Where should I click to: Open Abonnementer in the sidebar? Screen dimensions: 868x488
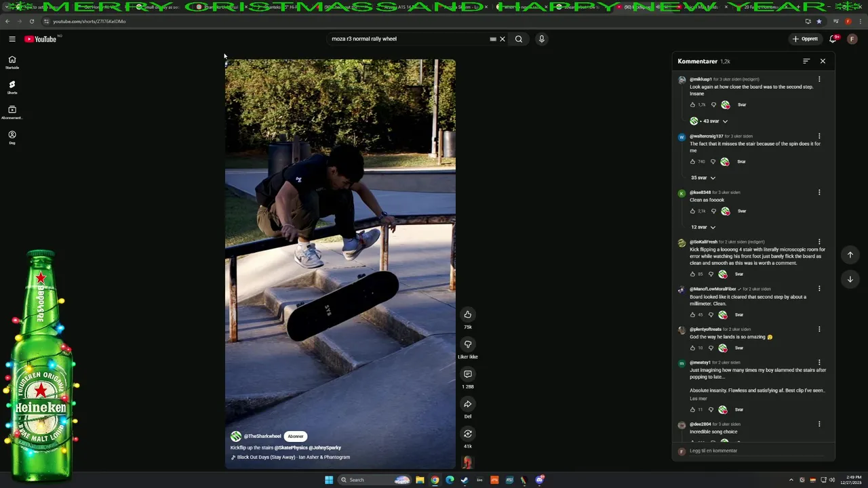pos(12,112)
